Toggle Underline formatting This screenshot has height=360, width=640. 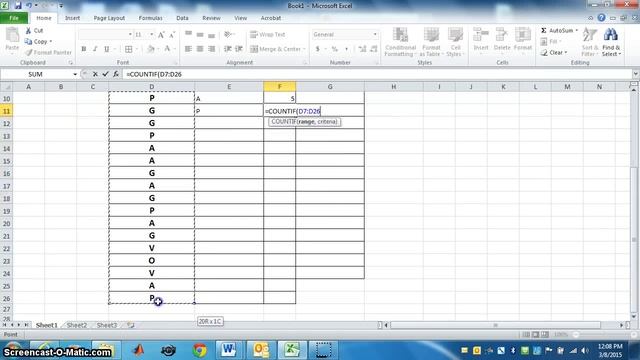tap(107, 49)
